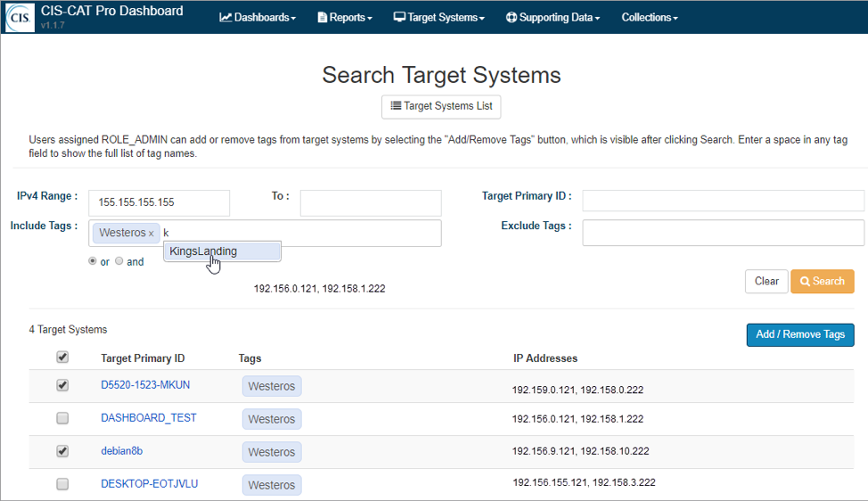Click the Target Systems monitor icon

coord(399,17)
